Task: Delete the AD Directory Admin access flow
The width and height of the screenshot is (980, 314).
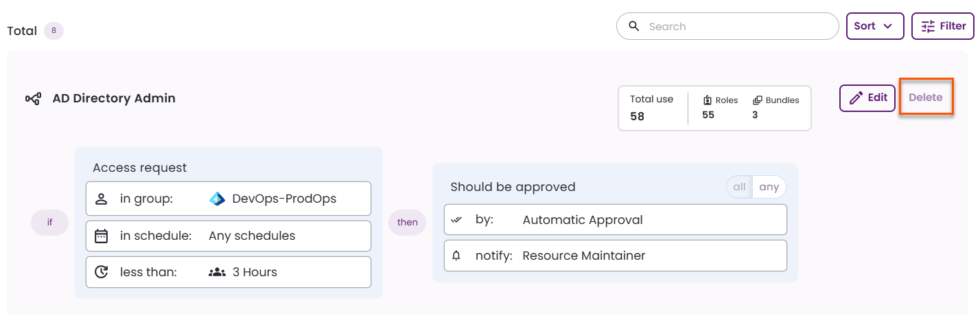Action: 926,98
